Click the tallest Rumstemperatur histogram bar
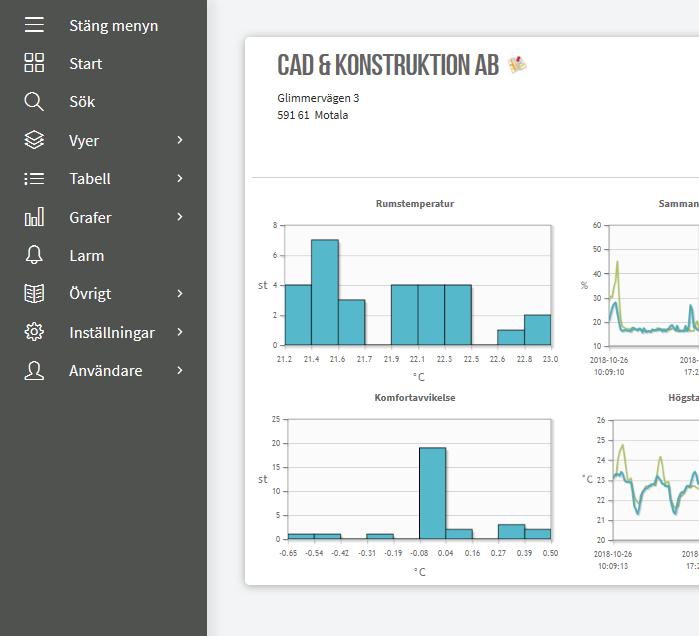 pyautogui.click(x=325, y=292)
